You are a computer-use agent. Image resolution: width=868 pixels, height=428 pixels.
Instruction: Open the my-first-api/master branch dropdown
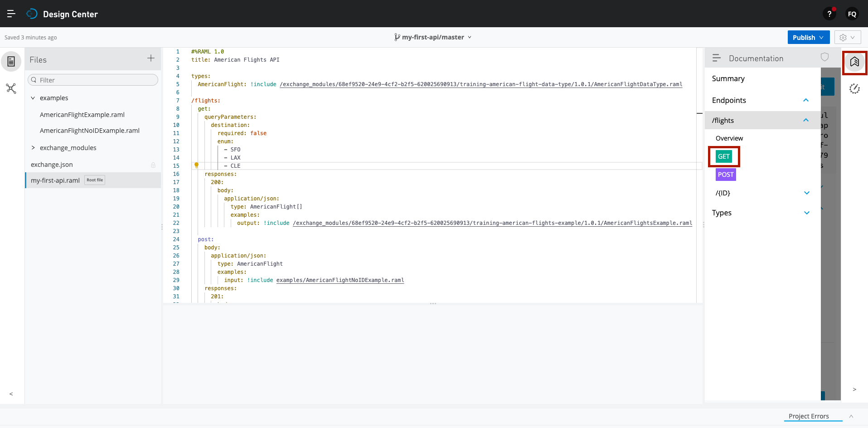(433, 37)
